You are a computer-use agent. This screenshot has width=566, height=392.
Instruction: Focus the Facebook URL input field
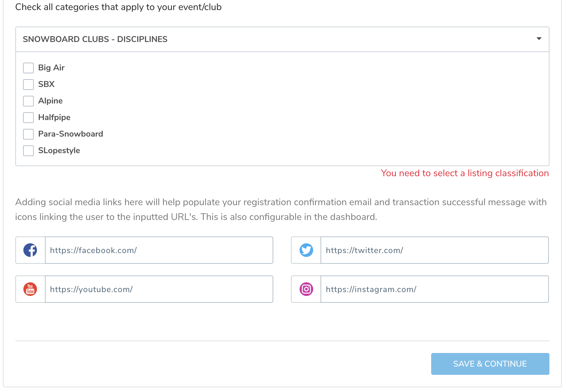click(x=159, y=250)
